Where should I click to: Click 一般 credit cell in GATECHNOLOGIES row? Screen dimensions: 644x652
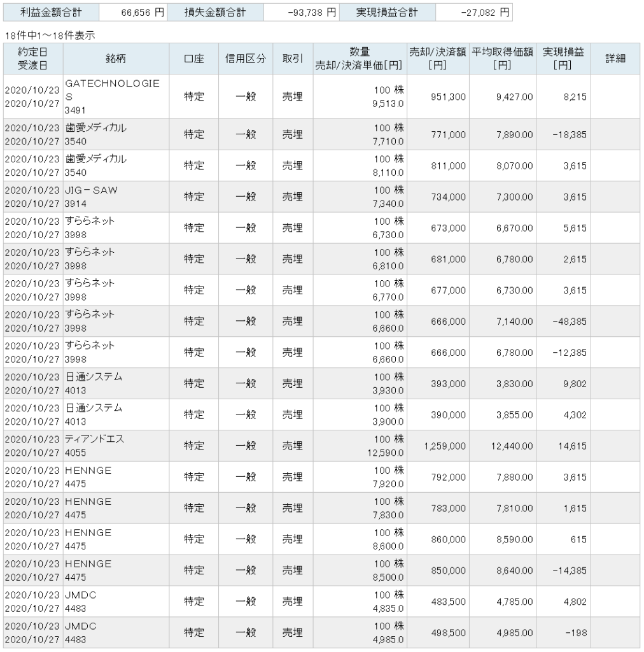click(246, 97)
